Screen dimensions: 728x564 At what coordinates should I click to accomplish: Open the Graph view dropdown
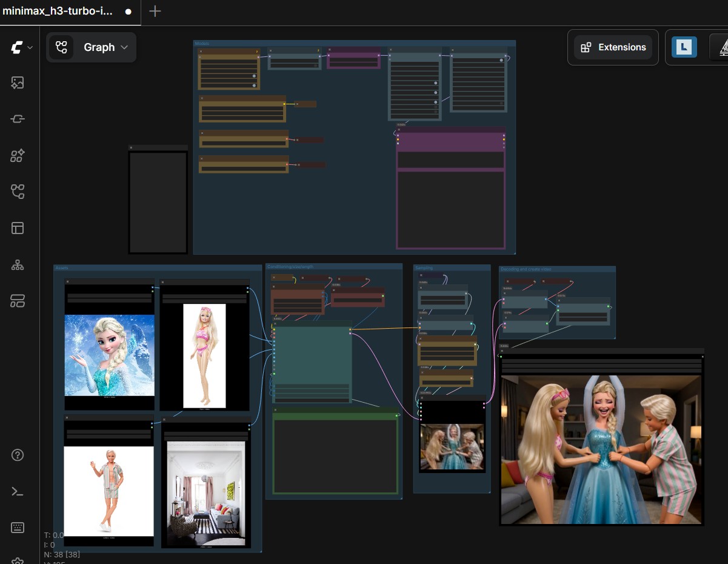click(x=91, y=47)
